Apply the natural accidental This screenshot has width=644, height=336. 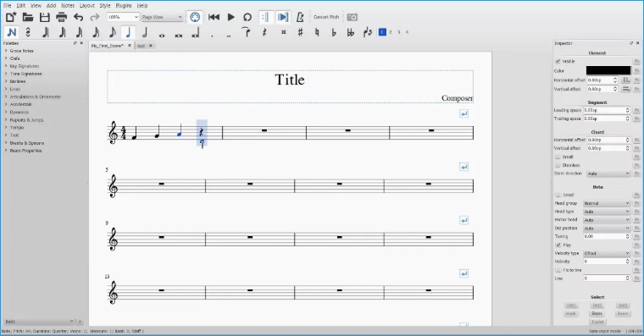pos(317,32)
